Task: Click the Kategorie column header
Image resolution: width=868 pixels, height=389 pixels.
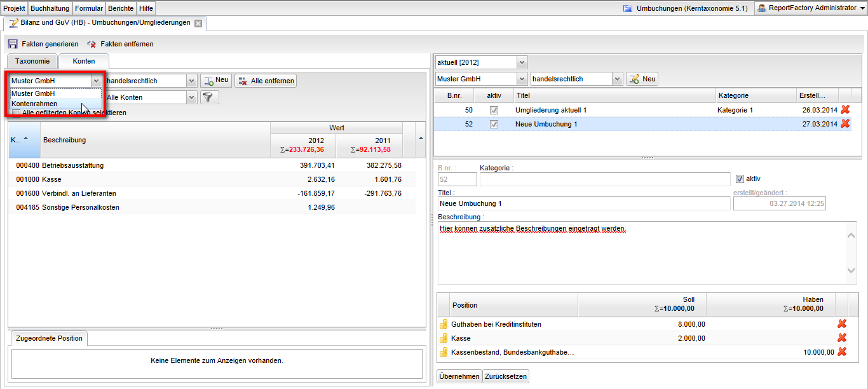Action: click(x=756, y=95)
